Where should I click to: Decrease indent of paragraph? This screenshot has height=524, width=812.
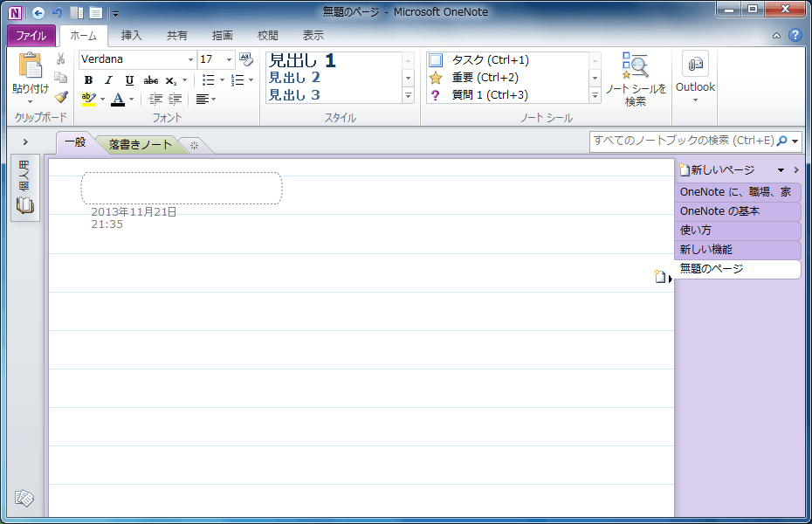coord(155,99)
